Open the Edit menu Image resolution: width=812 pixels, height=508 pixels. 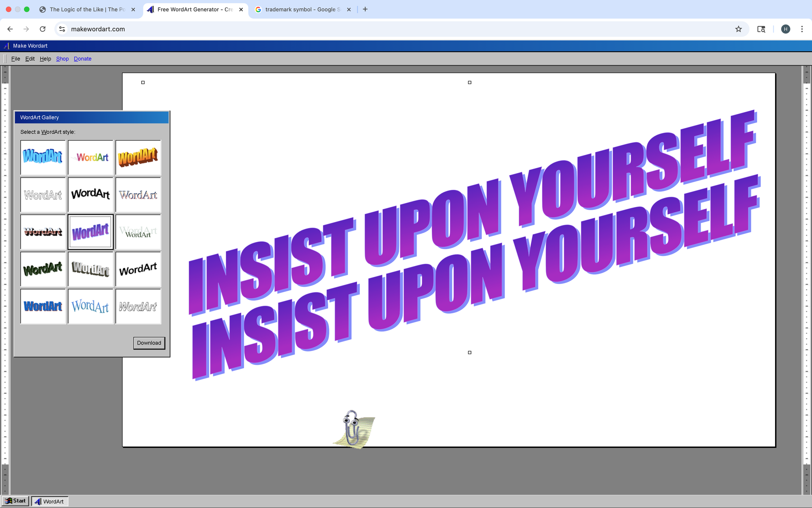coord(30,59)
